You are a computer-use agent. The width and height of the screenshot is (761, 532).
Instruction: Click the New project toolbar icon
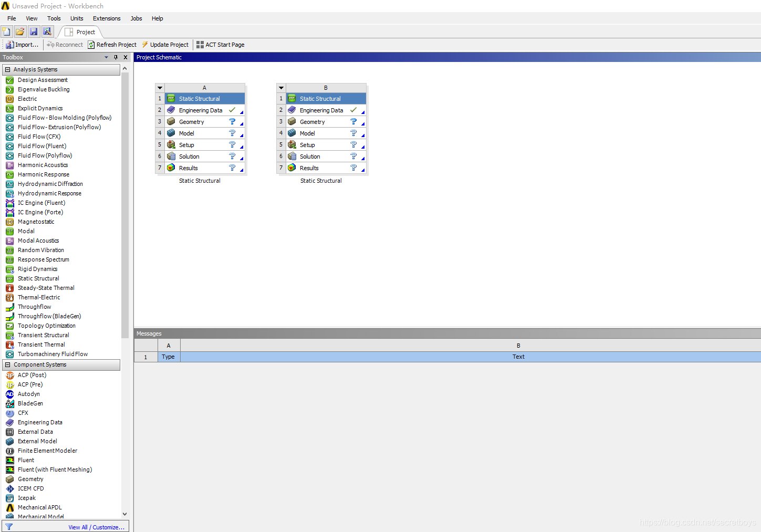pos(6,32)
